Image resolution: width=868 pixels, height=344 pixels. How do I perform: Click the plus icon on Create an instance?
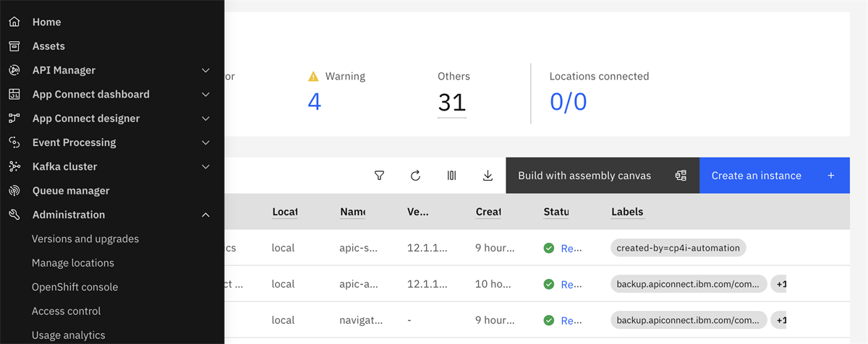point(831,176)
